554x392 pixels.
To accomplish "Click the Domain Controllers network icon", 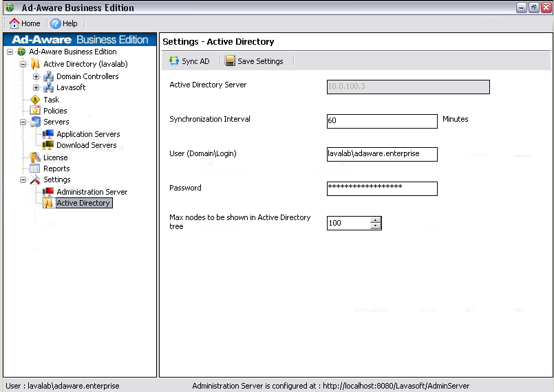I will (48, 76).
